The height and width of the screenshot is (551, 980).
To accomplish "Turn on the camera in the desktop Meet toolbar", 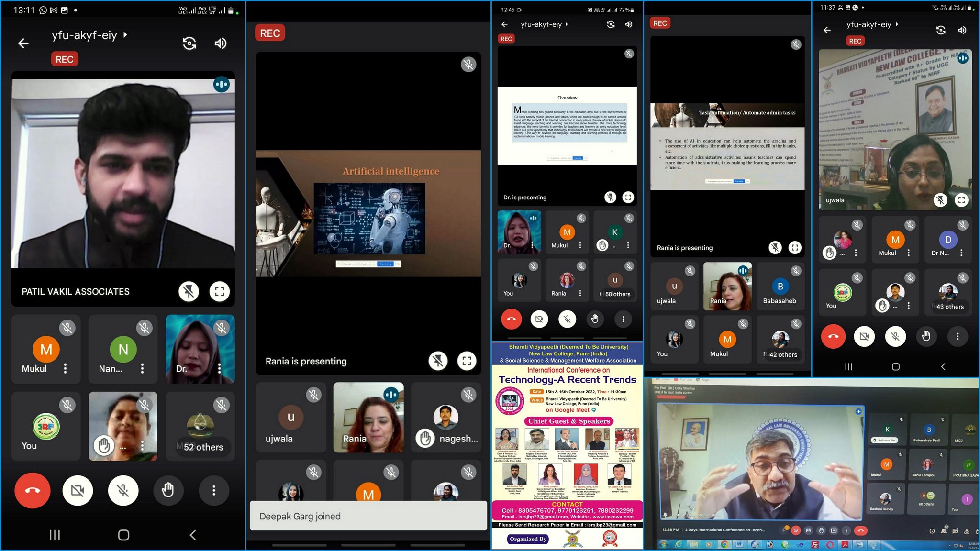I will click(x=796, y=530).
